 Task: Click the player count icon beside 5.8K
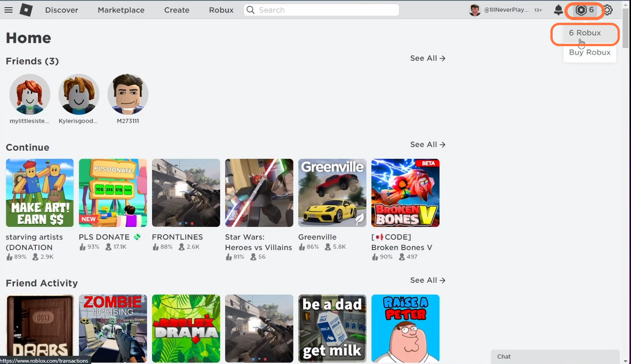point(328,246)
